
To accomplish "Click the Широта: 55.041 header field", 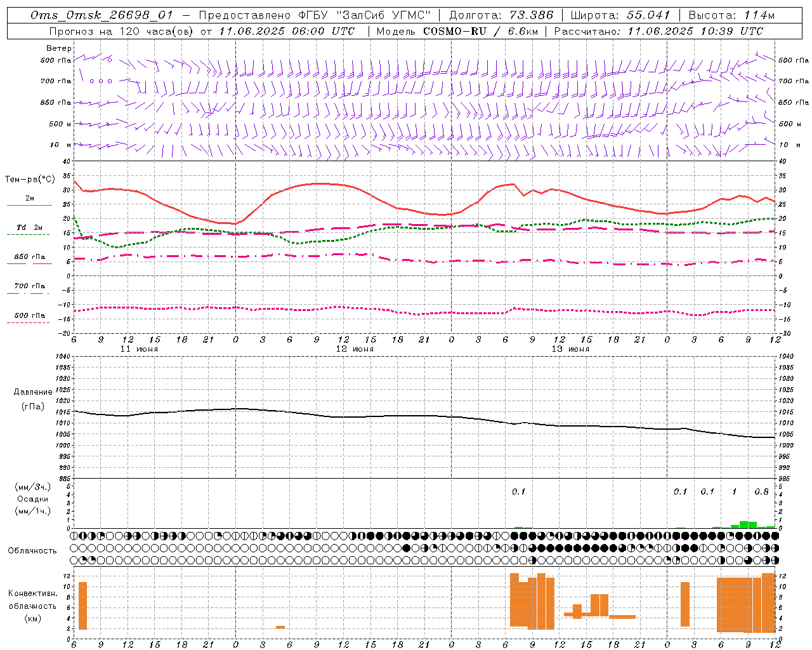I will click(620, 15).
